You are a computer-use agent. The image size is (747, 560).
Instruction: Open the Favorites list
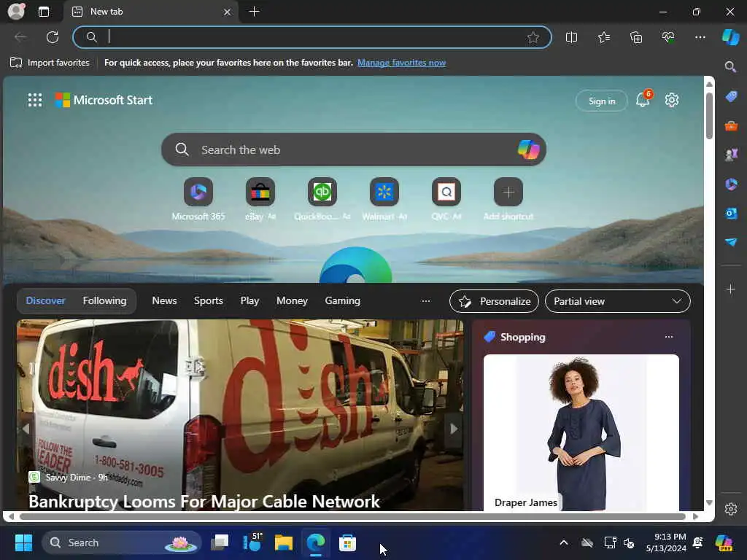603,37
